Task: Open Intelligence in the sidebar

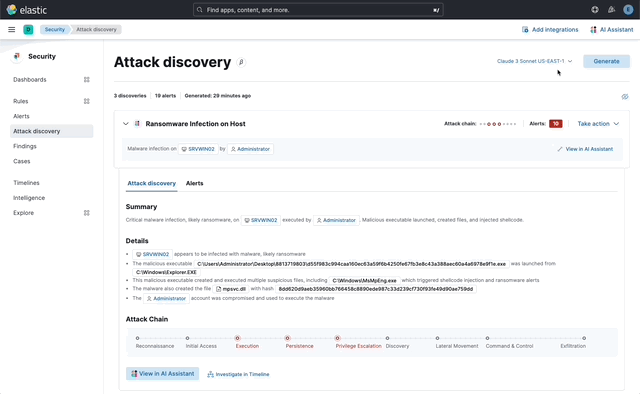Action: pyautogui.click(x=29, y=198)
